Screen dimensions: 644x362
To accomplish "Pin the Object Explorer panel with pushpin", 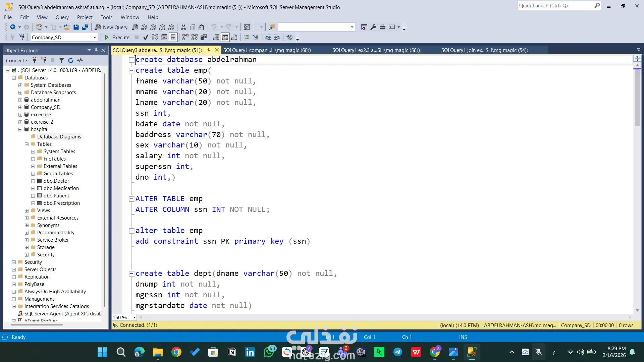I will click(96, 50).
